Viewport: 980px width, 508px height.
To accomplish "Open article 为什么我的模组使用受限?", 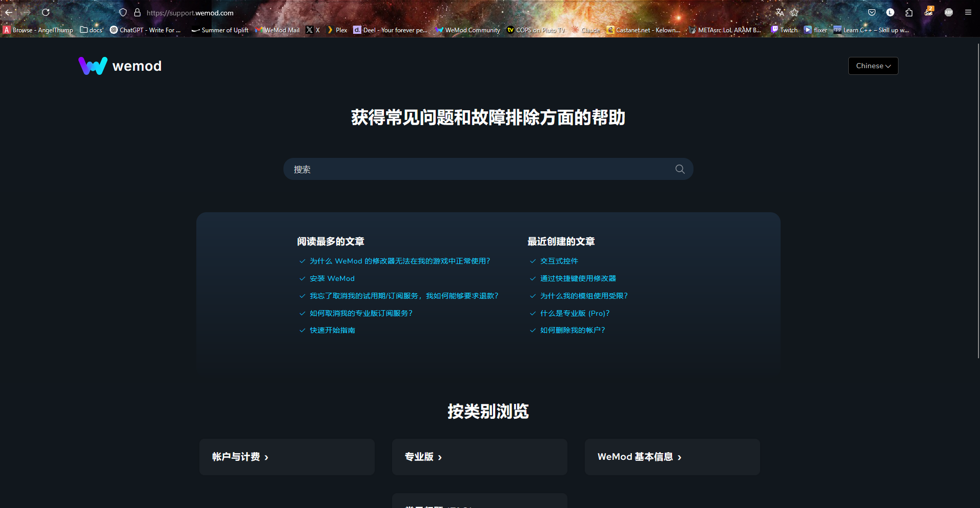I will [x=584, y=296].
